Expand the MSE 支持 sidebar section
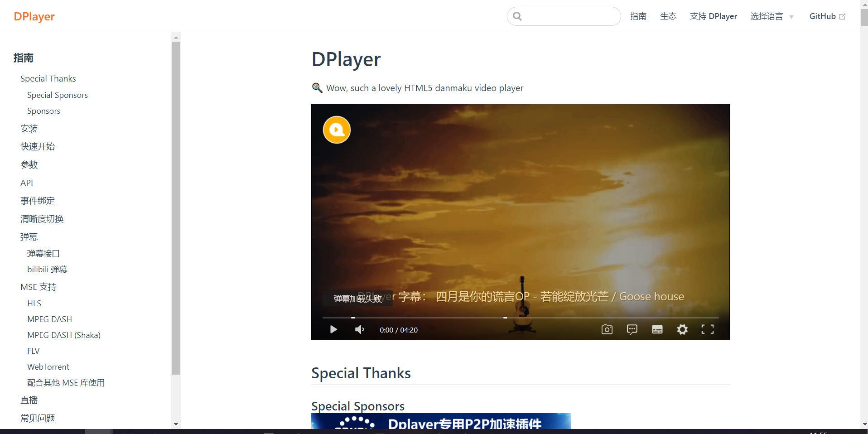 pos(38,286)
